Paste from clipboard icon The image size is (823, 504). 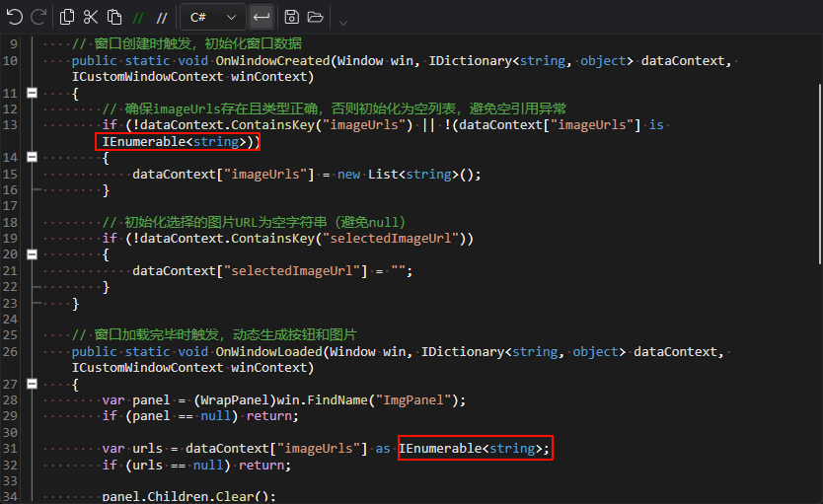113,18
